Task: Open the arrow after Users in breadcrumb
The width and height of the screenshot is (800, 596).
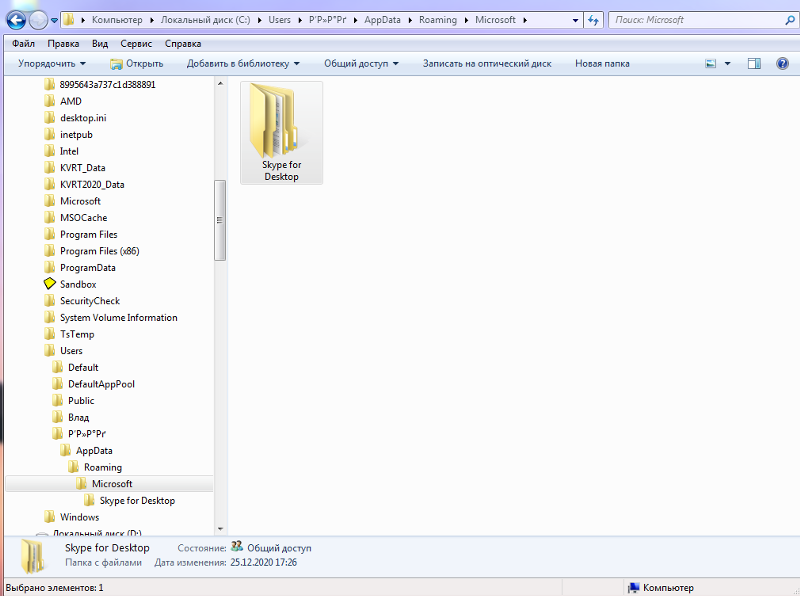Action: point(300,20)
